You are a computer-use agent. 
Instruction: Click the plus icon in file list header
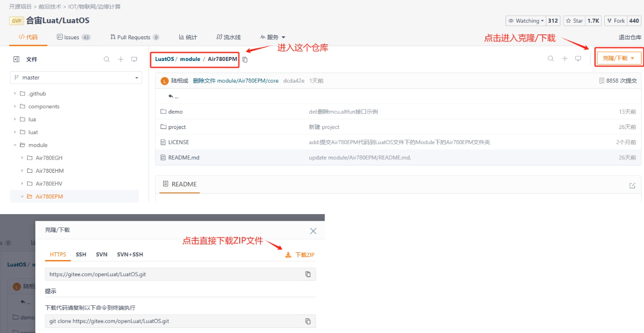tap(564, 58)
